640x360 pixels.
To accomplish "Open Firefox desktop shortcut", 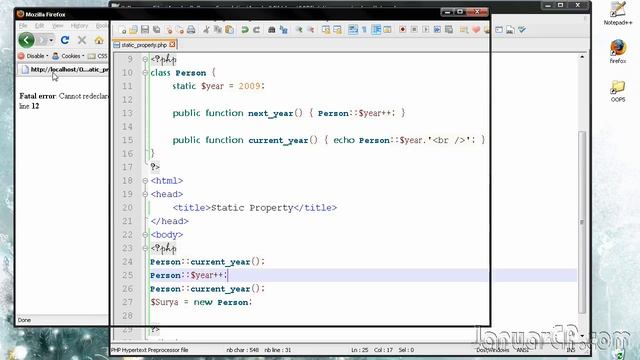I will [618, 51].
